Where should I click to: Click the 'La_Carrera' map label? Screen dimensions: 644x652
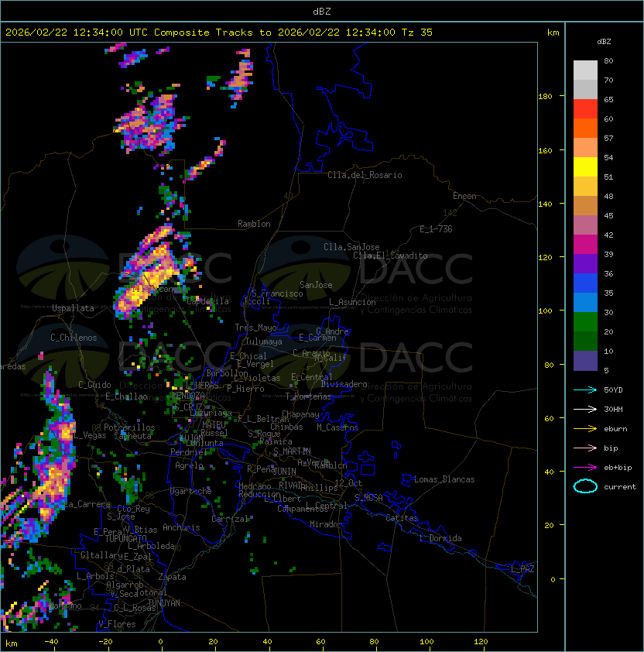(87, 504)
